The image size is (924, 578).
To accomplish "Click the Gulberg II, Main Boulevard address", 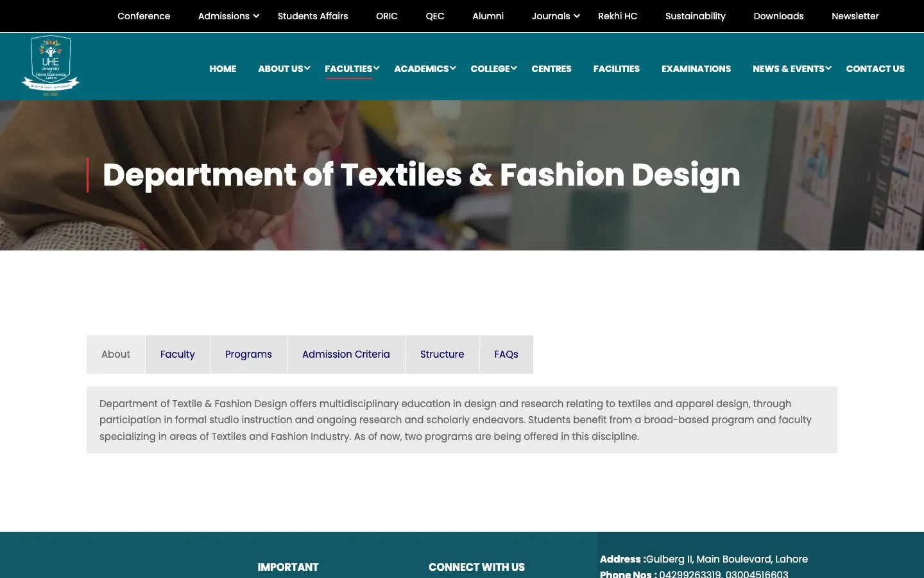I will [727, 559].
